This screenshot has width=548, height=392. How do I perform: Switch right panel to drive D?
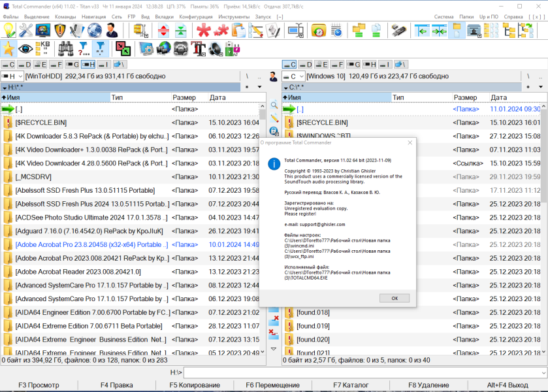[x=306, y=64]
